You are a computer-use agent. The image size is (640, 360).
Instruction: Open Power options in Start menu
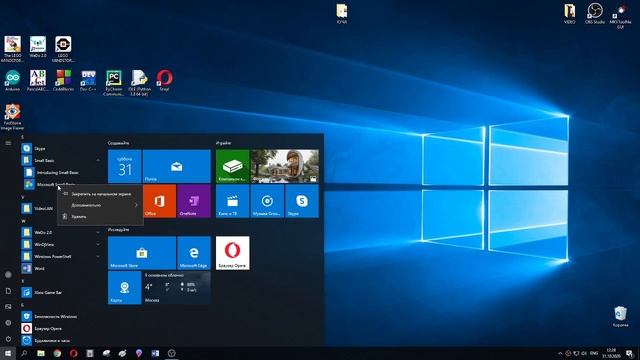8,339
